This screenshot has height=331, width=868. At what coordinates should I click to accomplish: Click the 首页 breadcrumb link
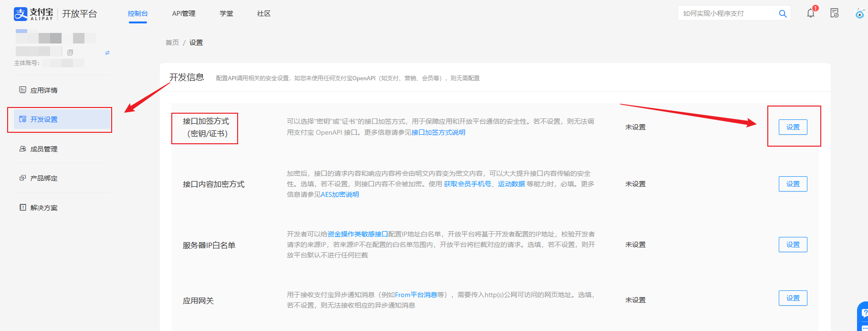(x=172, y=43)
